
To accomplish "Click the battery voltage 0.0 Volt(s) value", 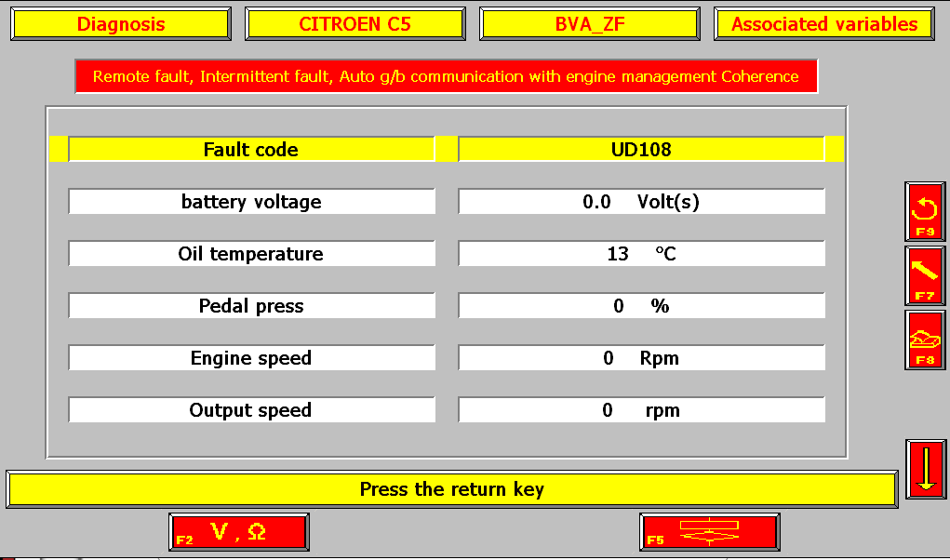I will (642, 202).
